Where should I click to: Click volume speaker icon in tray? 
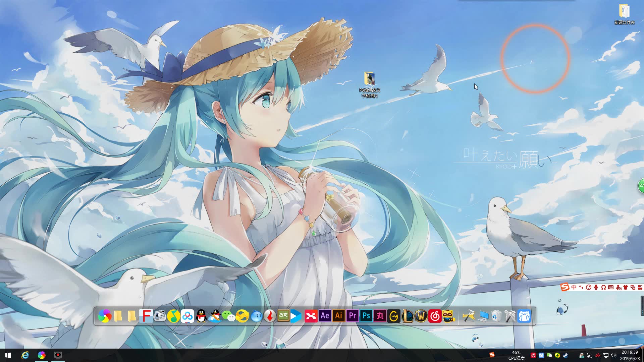(613, 355)
